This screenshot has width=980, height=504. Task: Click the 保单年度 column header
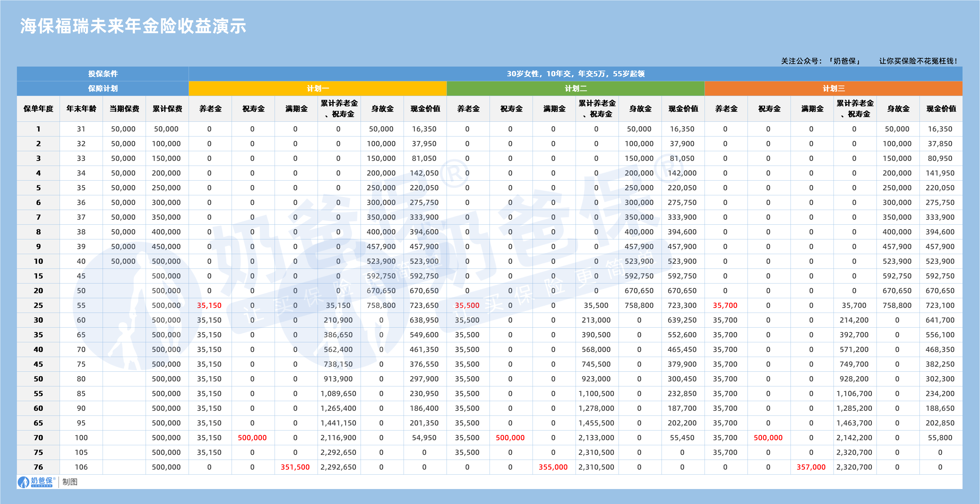39,109
